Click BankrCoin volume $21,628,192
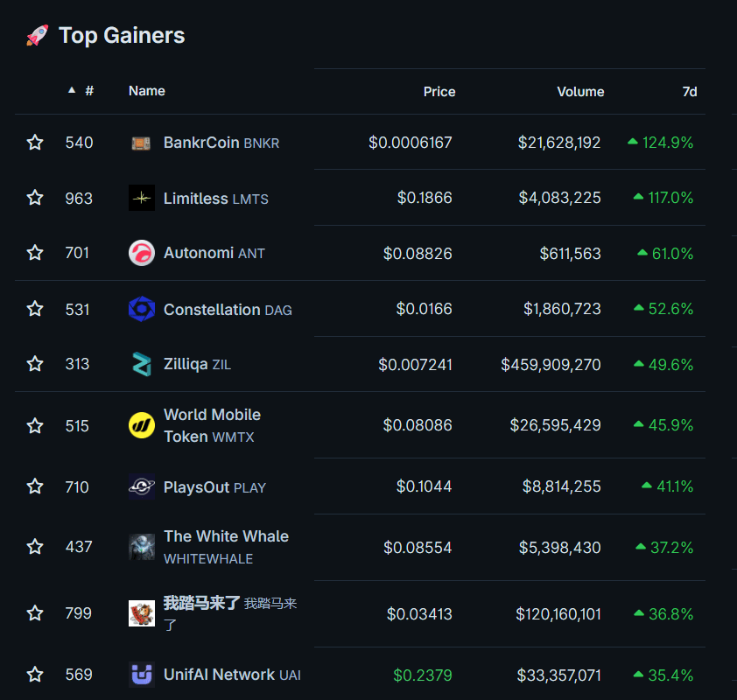737x700 pixels. 558,143
